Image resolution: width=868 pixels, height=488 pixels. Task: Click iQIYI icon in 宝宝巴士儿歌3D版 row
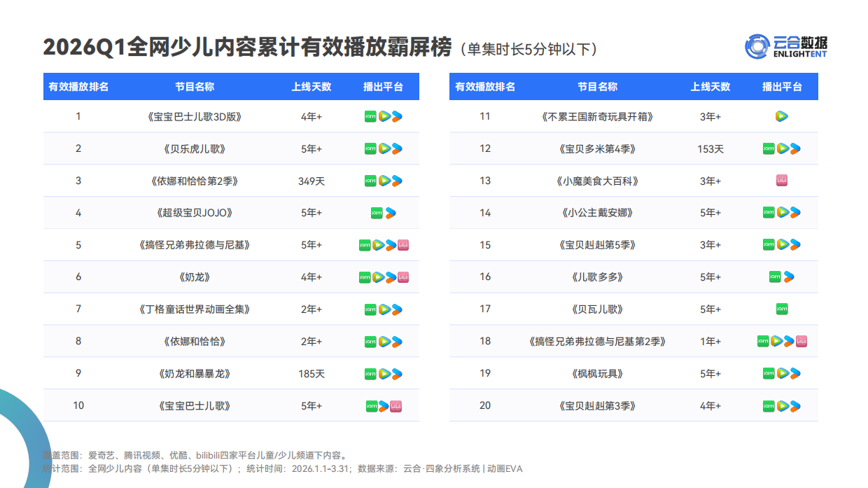tap(370, 116)
